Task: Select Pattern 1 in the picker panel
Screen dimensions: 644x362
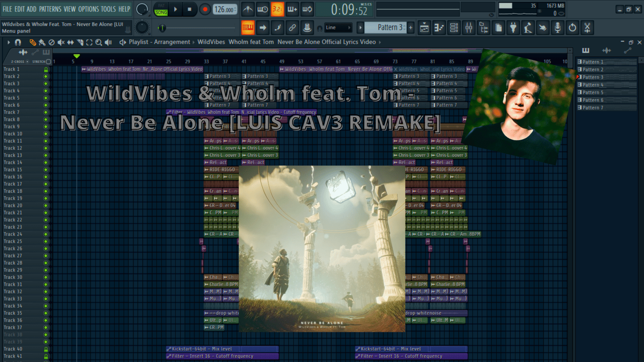Action: point(606,62)
